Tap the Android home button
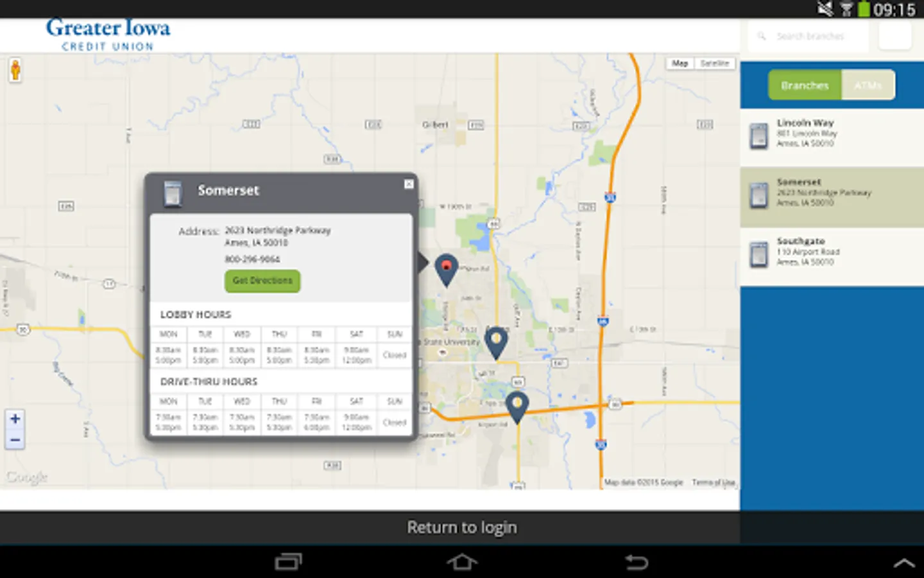 tap(462, 563)
